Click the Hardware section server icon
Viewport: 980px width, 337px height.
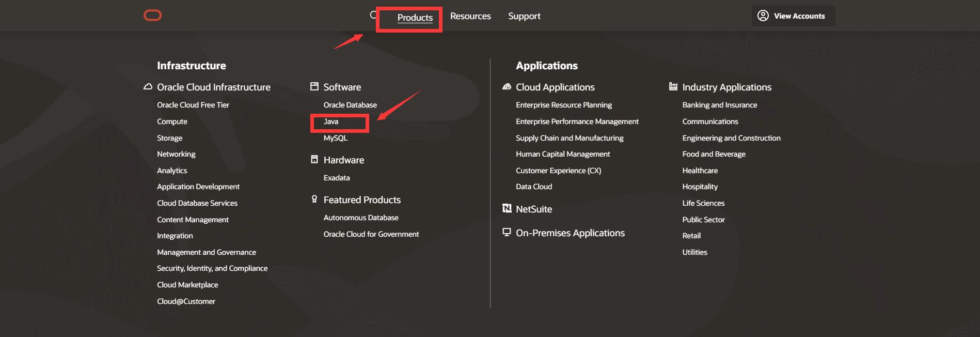314,159
